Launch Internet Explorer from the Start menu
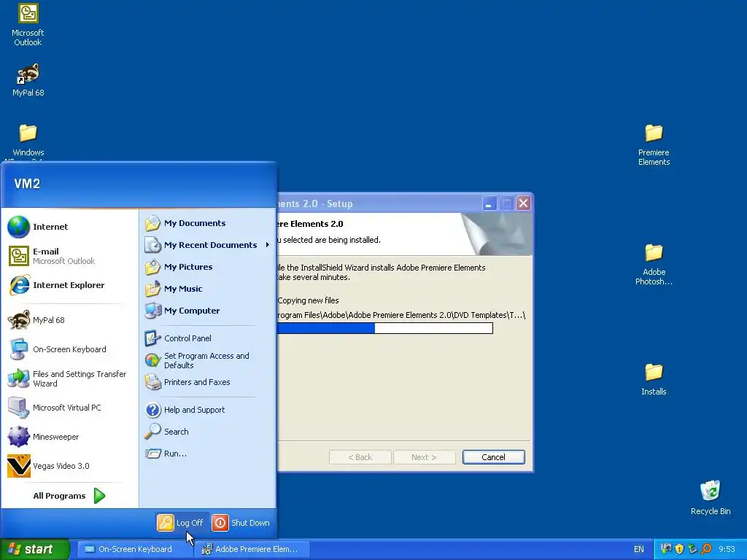 [x=69, y=285]
